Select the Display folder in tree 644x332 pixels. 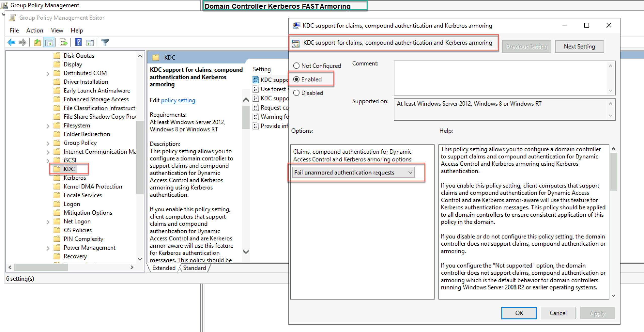click(72, 64)
